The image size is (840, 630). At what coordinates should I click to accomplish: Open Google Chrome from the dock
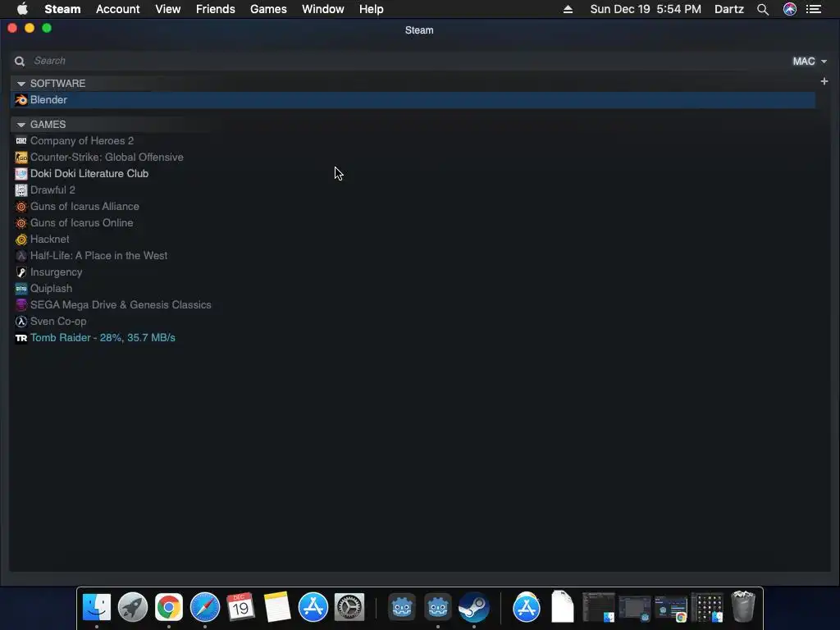[x=169, y=607]
